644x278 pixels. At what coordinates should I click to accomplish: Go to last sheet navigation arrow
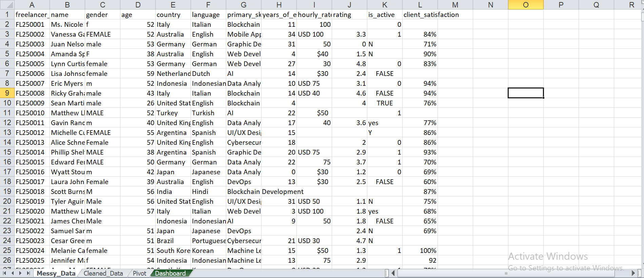(x=28, y=273)
